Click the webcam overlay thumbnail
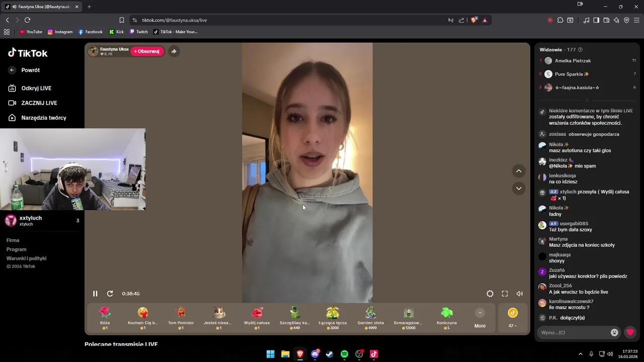Image resolution: width=644 pixels, height=362 pixels. pyautogui.click(x=73, y=169)
